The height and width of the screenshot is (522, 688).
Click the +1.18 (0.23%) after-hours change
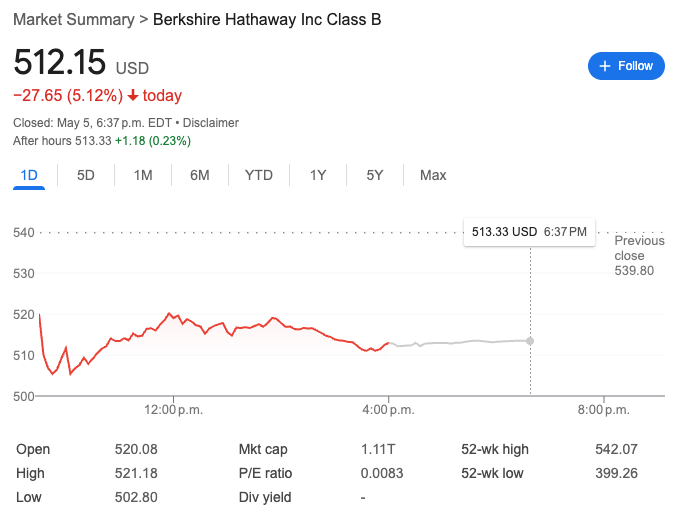coord(153,141)
